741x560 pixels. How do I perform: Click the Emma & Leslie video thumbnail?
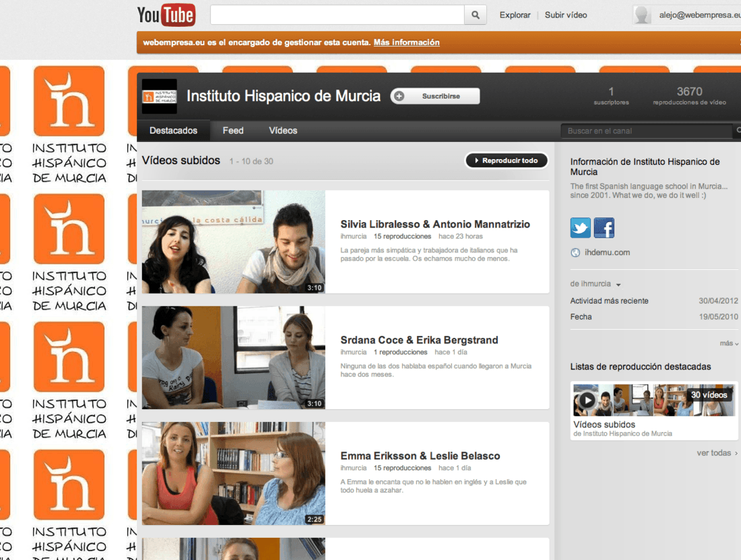[x=234, y=473]
